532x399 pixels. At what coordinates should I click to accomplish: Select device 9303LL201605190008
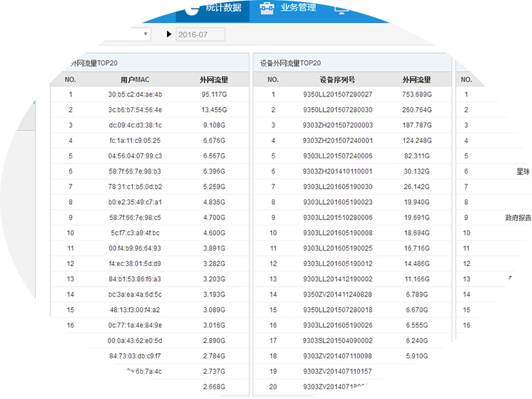click(x=338, y=233)
